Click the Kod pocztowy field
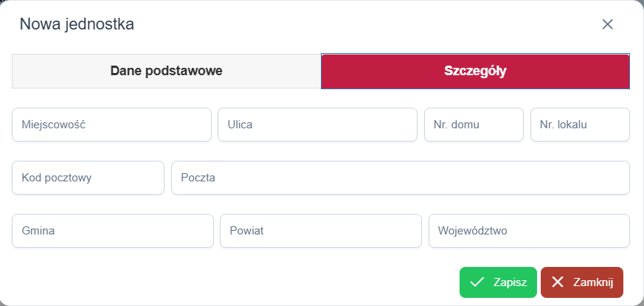The width and height of the screenshot is (644, 306). (x=88, y=178)
